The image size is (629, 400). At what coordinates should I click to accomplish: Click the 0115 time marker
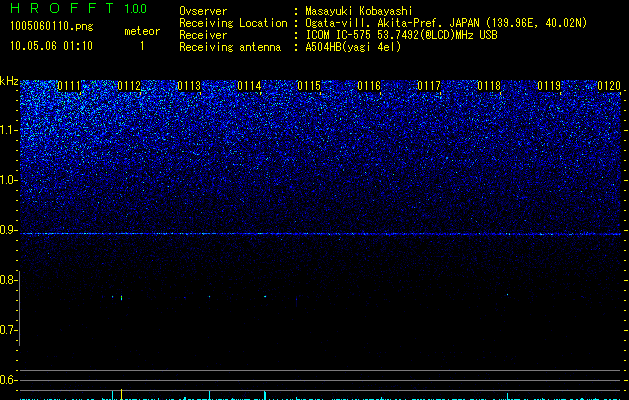[309, 86]
